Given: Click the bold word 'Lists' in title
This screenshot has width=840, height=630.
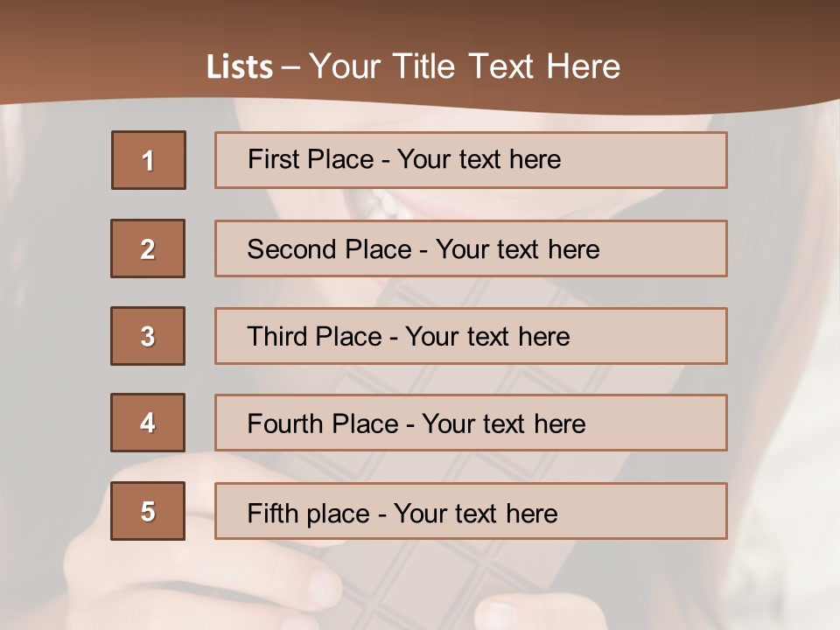Looking at the screenshot, I should pyautogui.click(x=239, y=66).
